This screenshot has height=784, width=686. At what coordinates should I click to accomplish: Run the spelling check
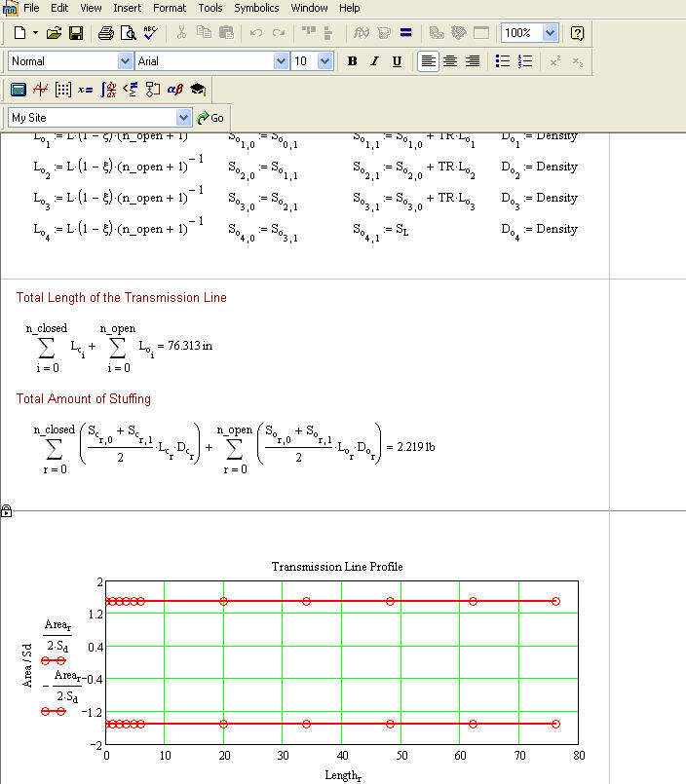[x=150, y=33]
